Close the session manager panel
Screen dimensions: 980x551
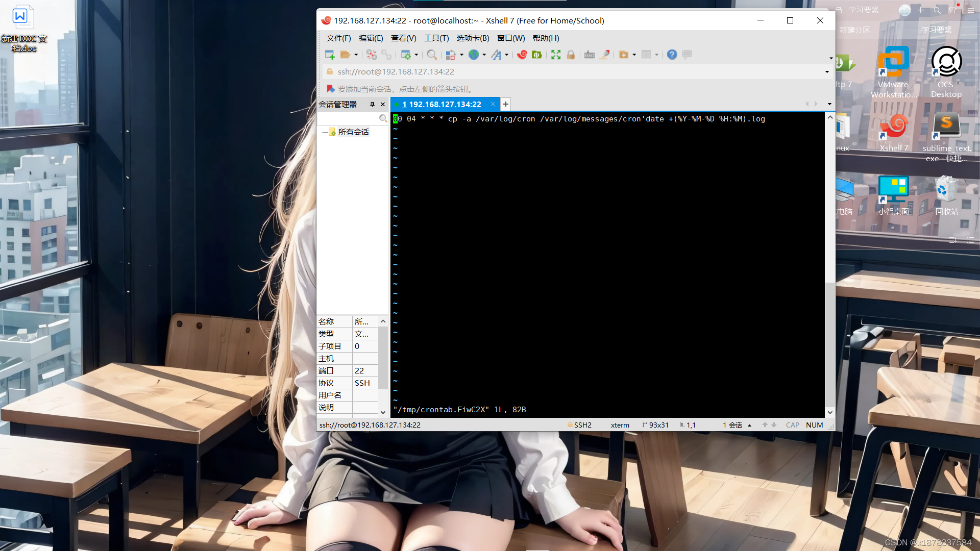[x=383, y=104]
